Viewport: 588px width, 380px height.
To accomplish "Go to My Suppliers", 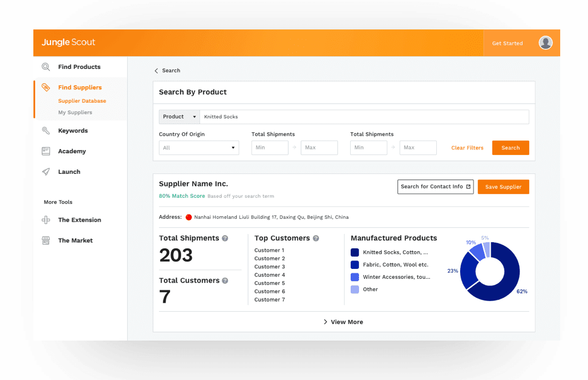I will pos(75,112).
